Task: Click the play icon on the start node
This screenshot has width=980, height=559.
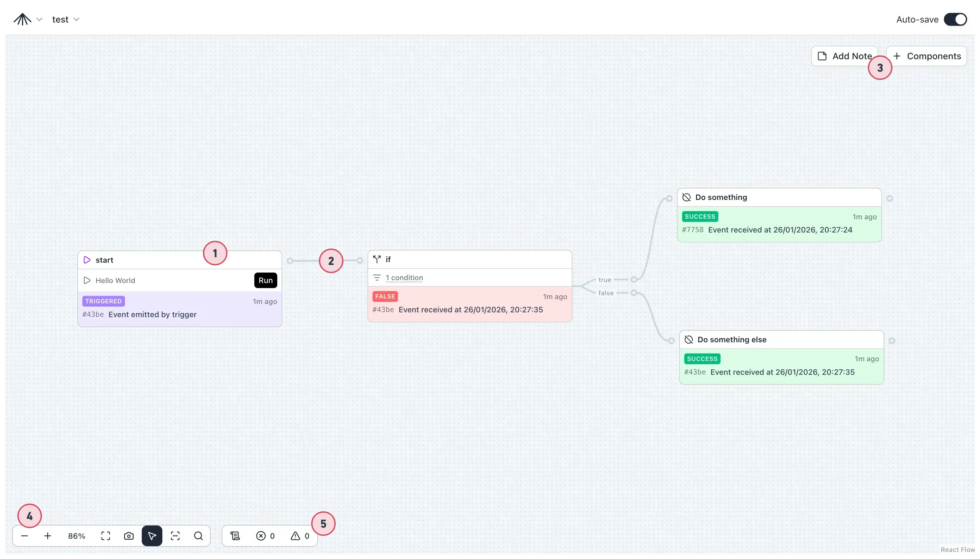Action: (x=86, y=260)
